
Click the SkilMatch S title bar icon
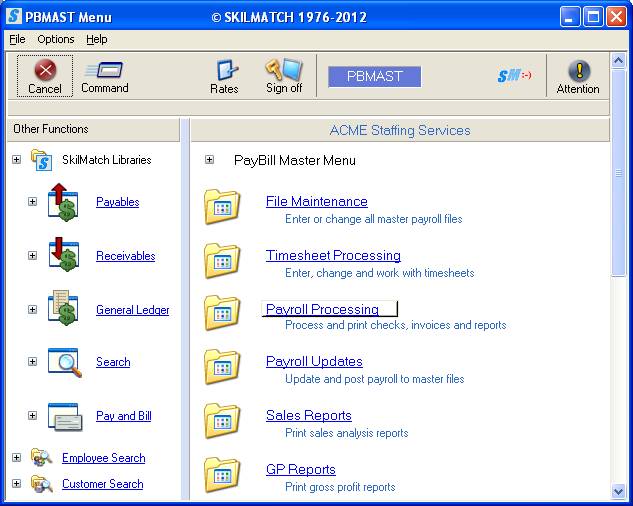(14, 16)
